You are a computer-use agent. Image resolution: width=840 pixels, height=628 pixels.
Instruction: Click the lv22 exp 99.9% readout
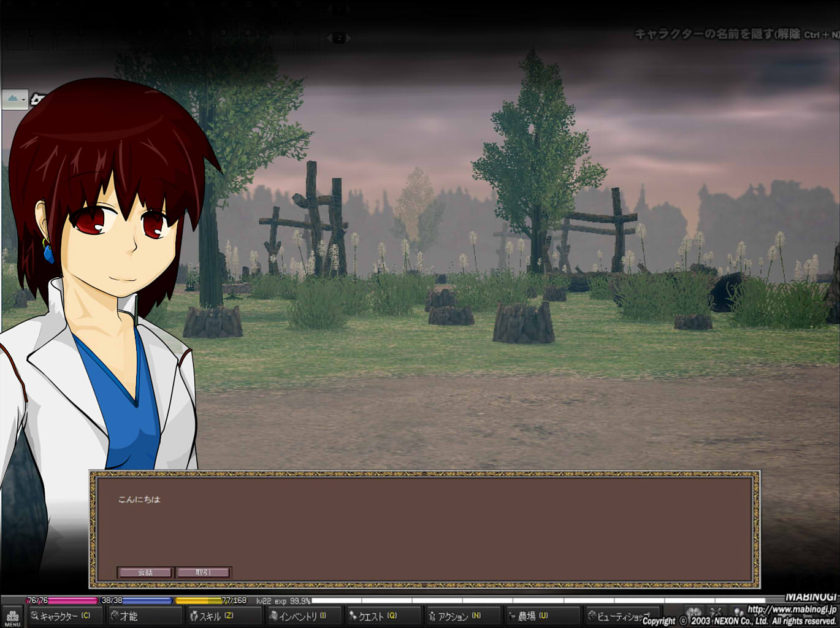tap(283, 601)
